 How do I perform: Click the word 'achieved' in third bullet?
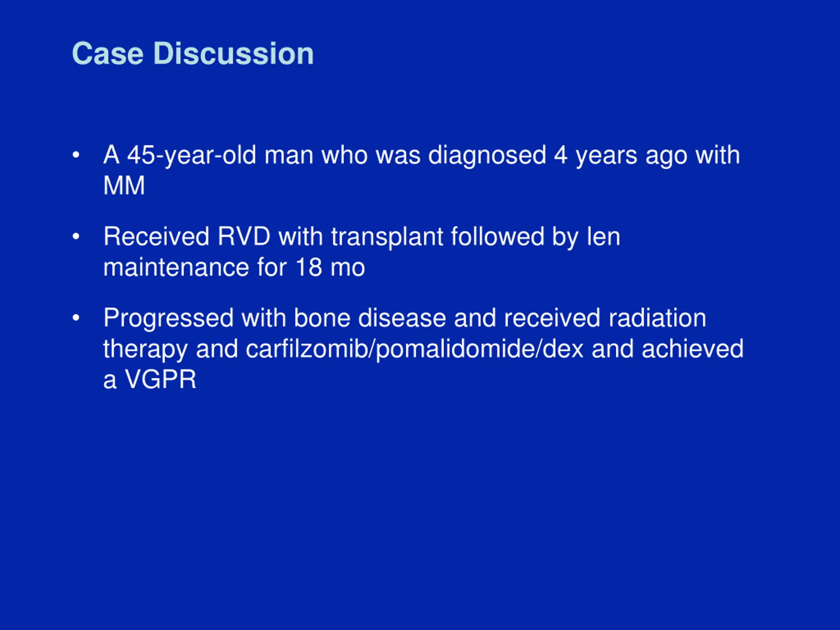coord(693,349)
